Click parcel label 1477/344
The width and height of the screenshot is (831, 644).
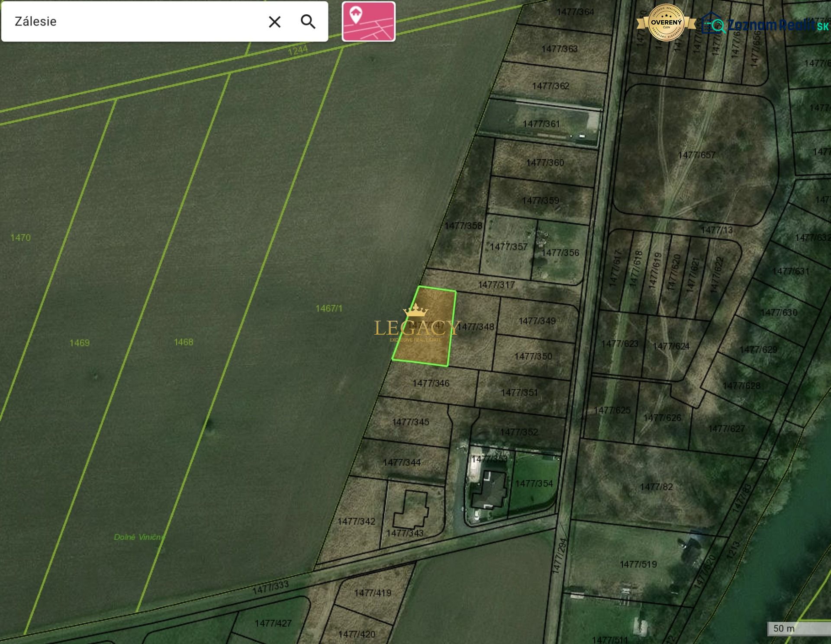(402, 463)
